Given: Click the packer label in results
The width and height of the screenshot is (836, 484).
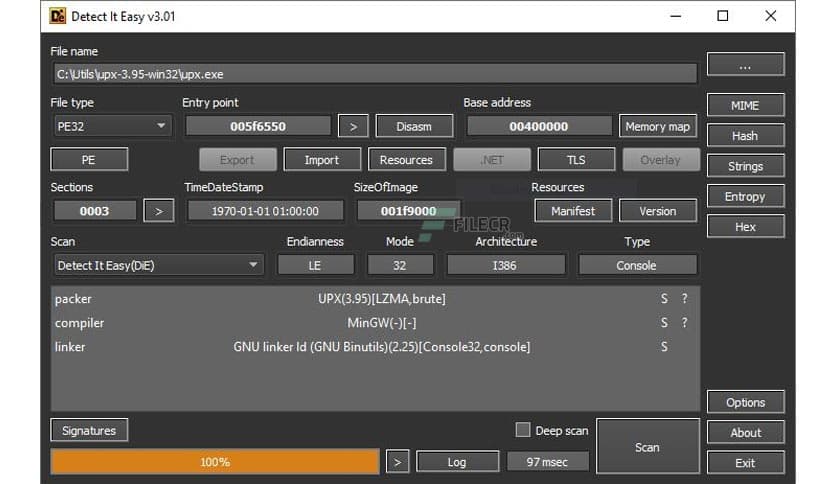Looking at the screenshot, I should click(x=73, y=299).
